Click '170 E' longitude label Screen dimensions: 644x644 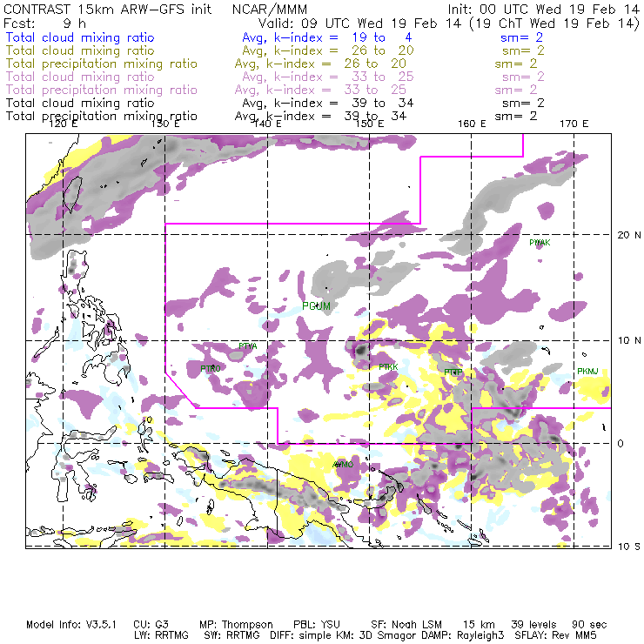pos(574,124)
